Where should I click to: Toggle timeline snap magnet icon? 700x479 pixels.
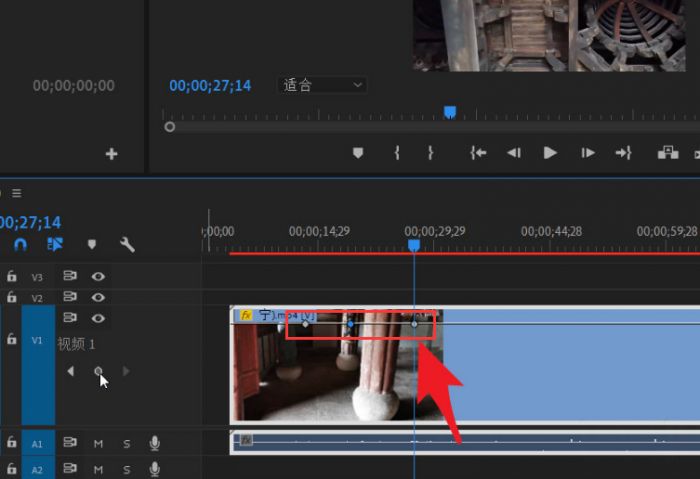coord(20,244)
